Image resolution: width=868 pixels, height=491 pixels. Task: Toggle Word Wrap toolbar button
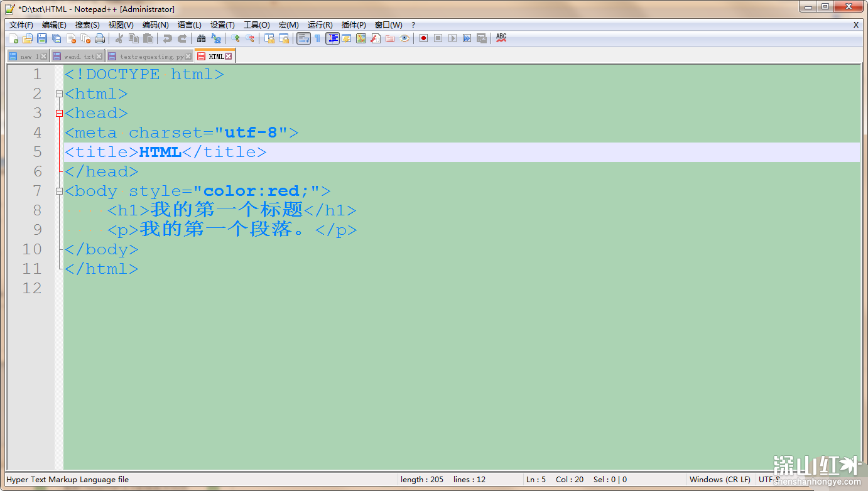tap(303, 38)
